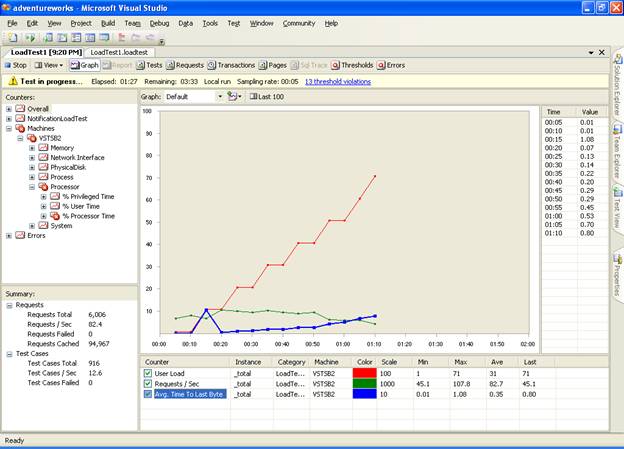The height and width of the screenshot is (449, 624).
Task: Open the Pages table view
Action: coord(273,65)
